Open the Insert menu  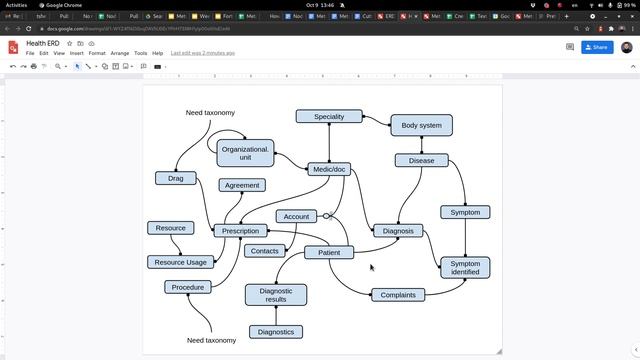(x=77, y=53)
